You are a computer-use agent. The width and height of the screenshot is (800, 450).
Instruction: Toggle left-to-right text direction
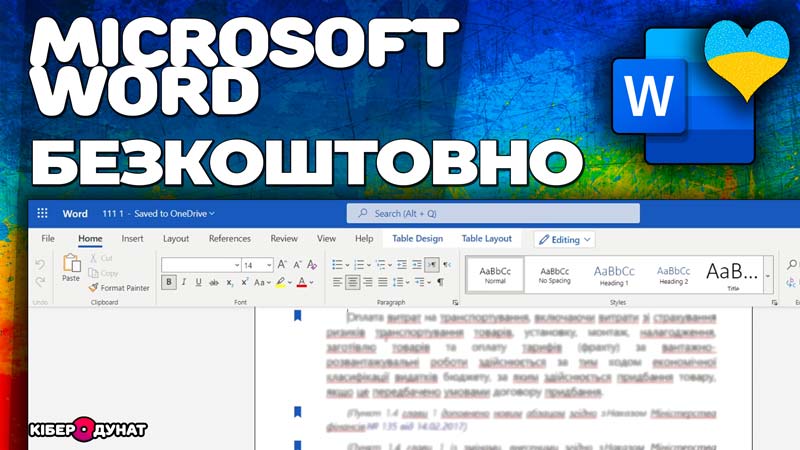pyautogui.click(x=432, y=264)
